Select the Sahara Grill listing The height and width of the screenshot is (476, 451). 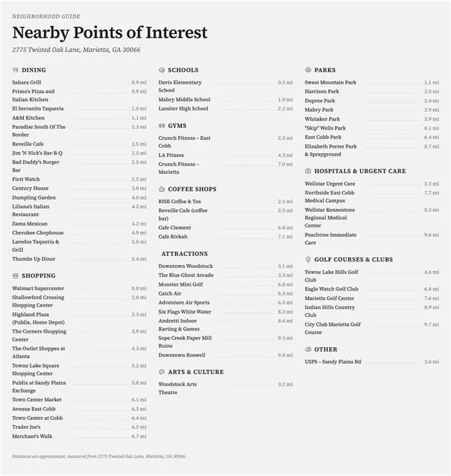click(79, 82)
